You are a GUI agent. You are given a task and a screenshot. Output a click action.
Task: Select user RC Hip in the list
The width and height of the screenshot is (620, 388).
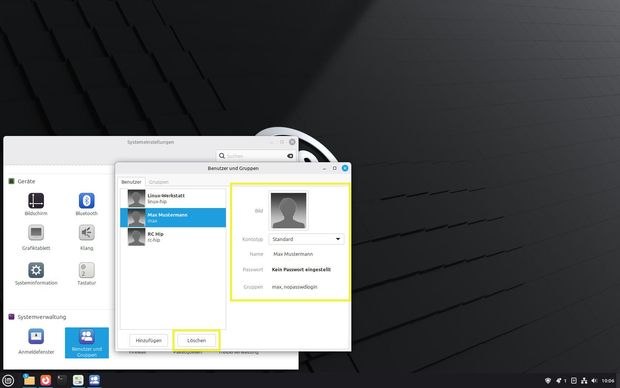pos(173,237)
